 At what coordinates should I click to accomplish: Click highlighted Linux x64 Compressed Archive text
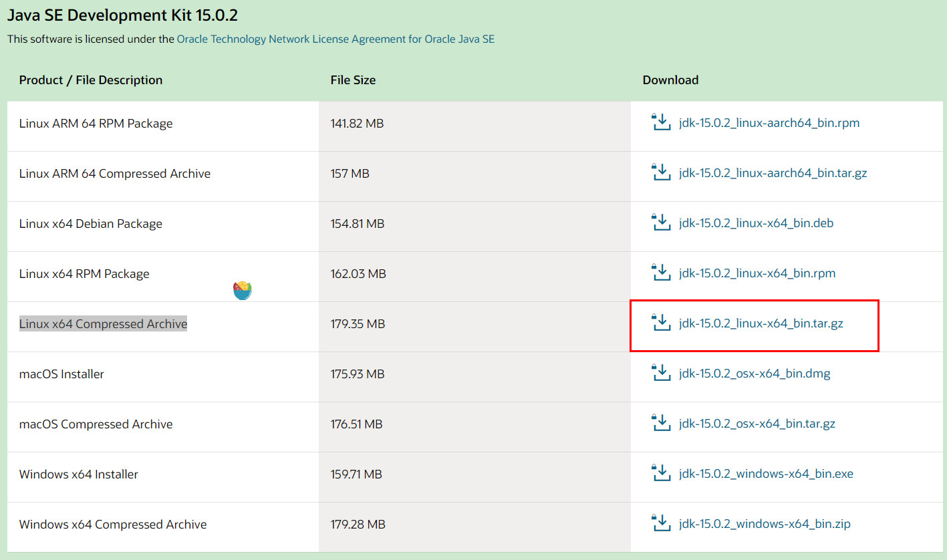pyautogui.click(x=103, y=324)
